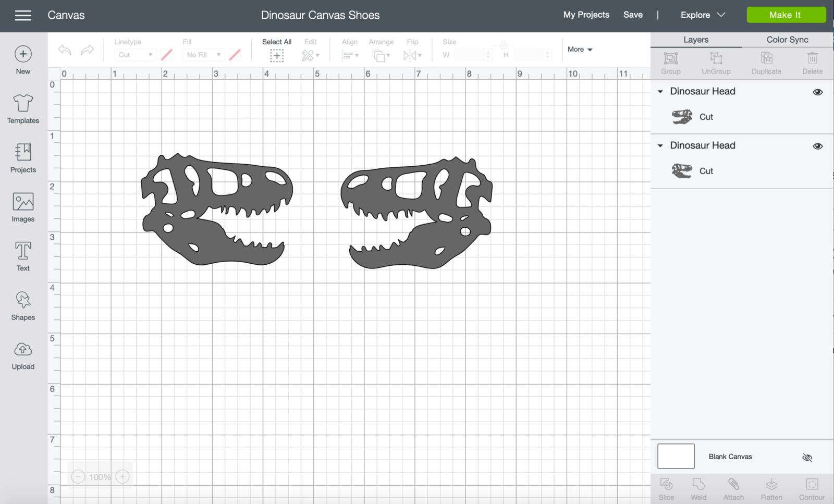The width and height of the screenshot is (834, 504).
Task: Switch to the Layers tab
Action: (696, 40)
